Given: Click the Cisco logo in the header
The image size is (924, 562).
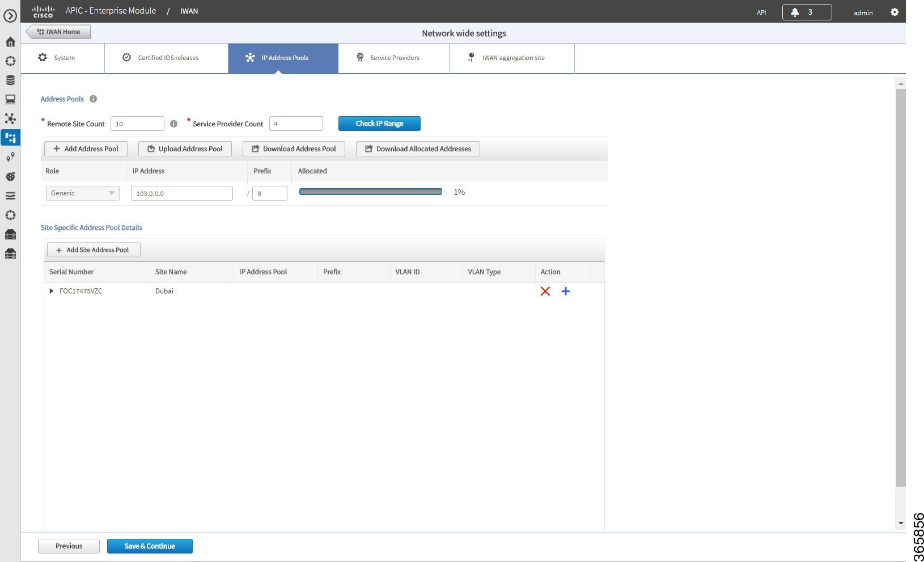Looking at the screenshot, I should (x=43, y=11).
